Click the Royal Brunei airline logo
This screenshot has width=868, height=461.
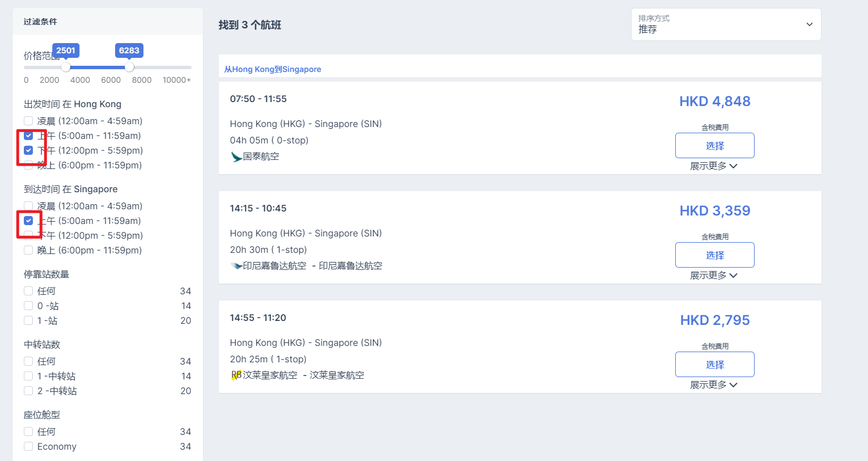point(236,375)
